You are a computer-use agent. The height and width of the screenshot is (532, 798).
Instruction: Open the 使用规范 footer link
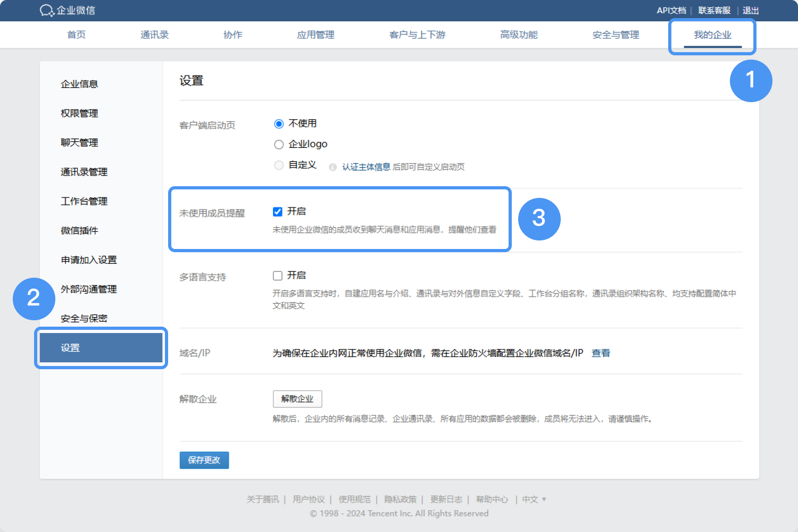click(x=354, y=499)
